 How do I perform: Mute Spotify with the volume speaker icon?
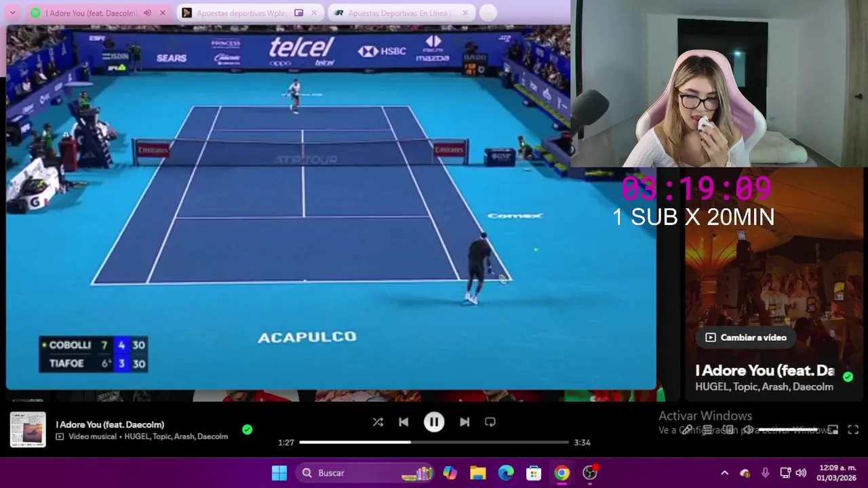click(747, 430)
